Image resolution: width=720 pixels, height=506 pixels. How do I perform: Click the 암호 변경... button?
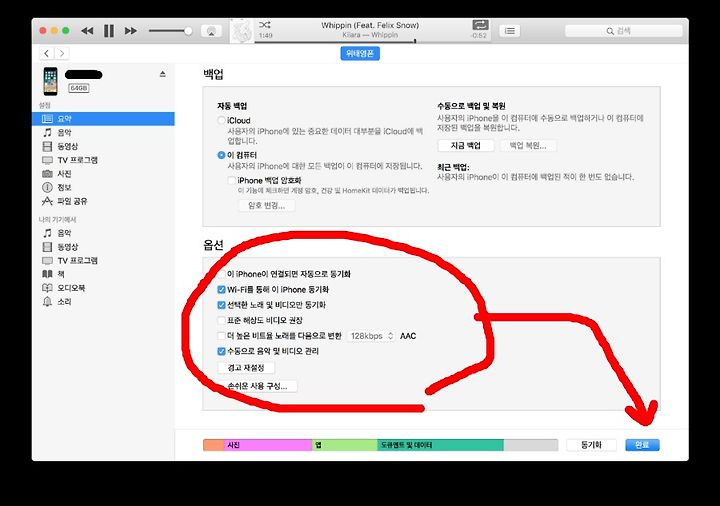click(x=267, y=205)
